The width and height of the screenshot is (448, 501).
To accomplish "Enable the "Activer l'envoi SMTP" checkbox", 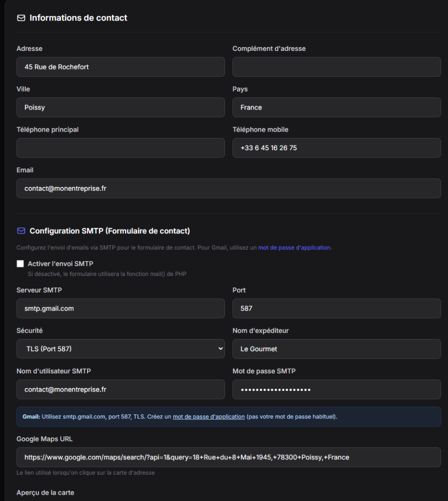I will 20,263.
